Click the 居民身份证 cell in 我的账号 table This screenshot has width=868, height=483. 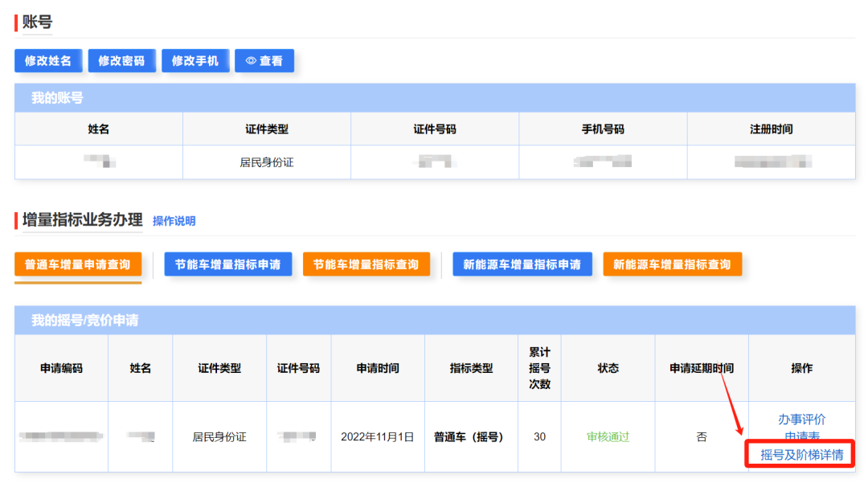pos(266,162)
